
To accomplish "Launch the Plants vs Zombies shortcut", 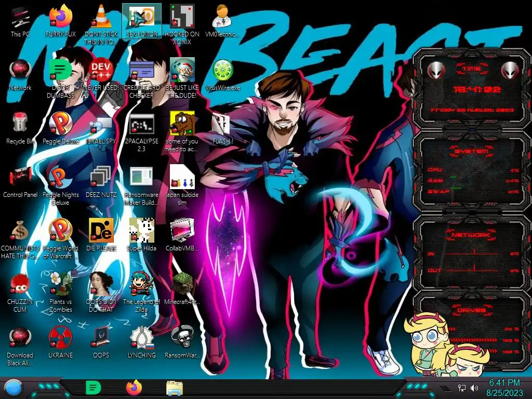I will (60, 292).
